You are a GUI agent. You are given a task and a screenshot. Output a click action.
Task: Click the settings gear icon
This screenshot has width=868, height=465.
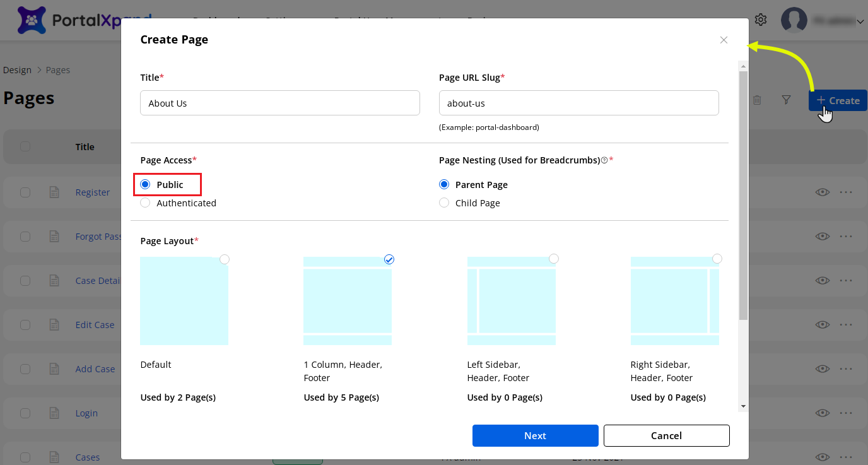[761, 20]
